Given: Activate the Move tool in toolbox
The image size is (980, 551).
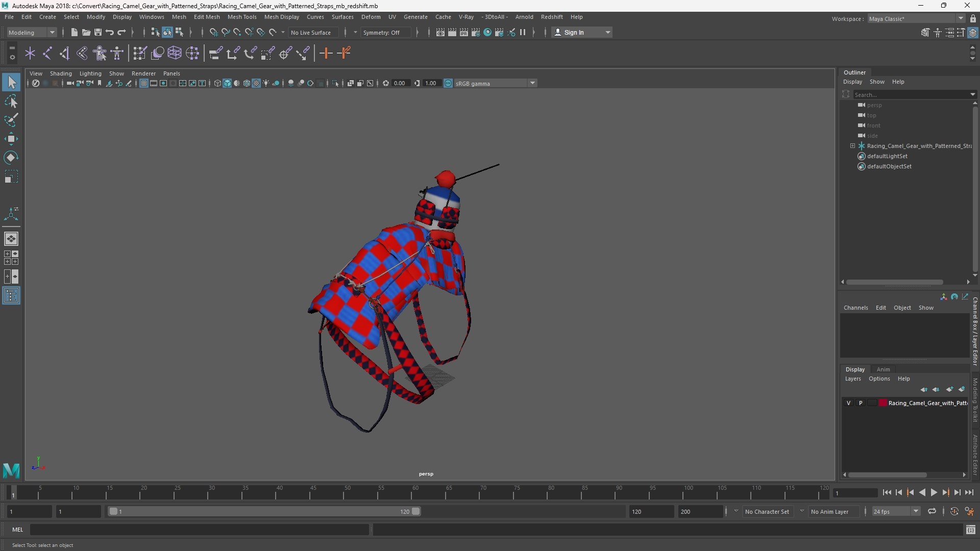Looking at the screenshot, I should click(x=11, y=139).
